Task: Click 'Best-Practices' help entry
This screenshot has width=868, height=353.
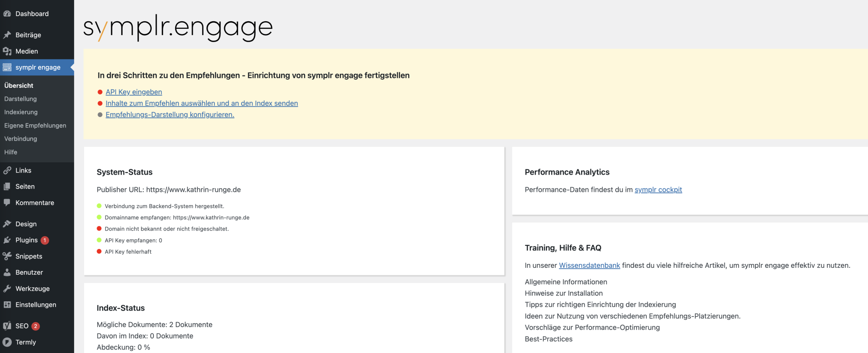Action: (548, 339)
